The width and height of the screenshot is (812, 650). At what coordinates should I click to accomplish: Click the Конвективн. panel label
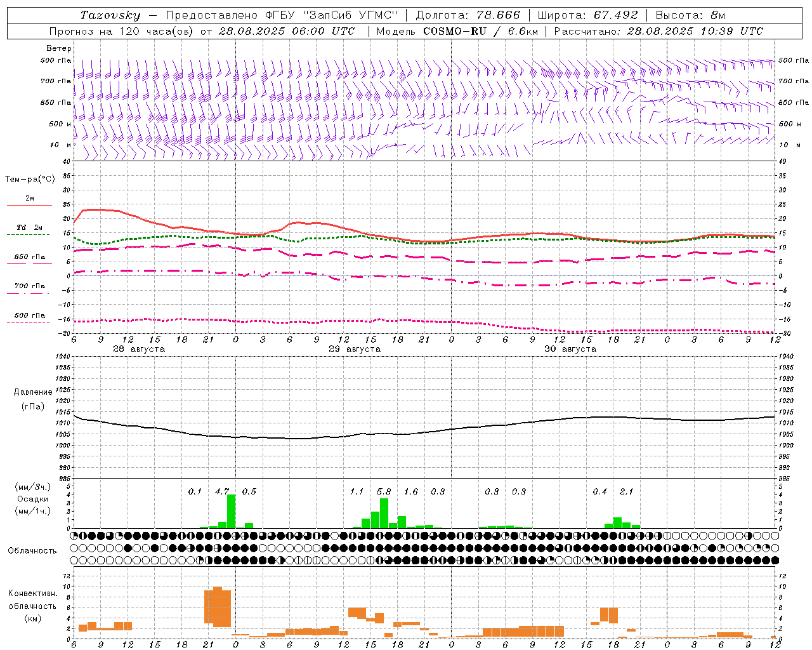tap(33, 594)
